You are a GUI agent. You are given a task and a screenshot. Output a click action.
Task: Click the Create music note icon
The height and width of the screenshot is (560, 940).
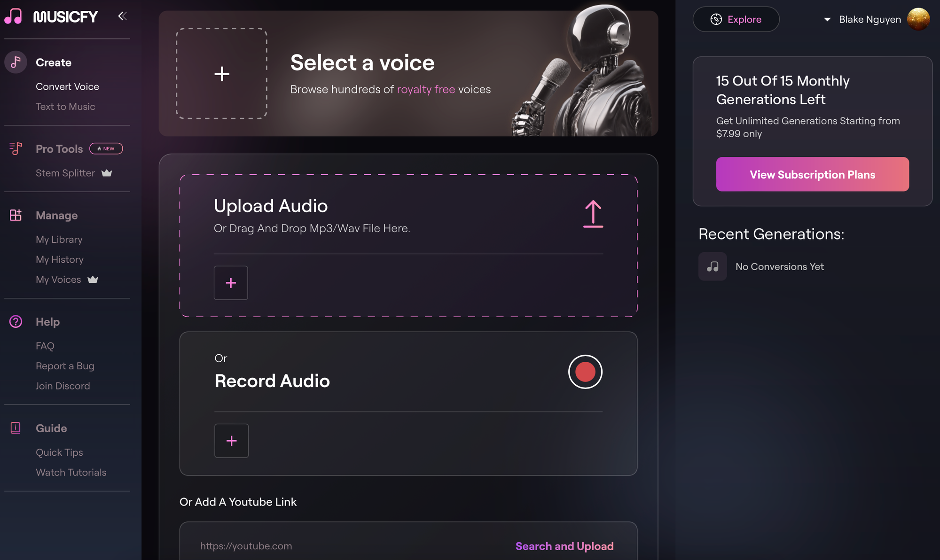click(x=16, y=62)
